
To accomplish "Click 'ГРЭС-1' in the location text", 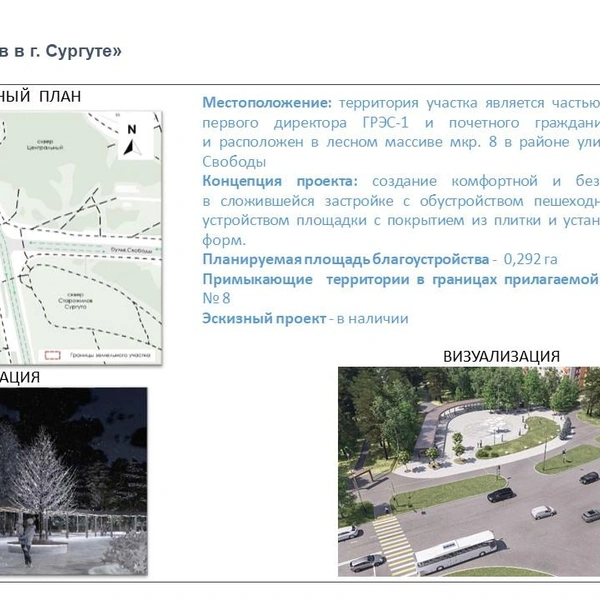I will click(x=385, y=123).
